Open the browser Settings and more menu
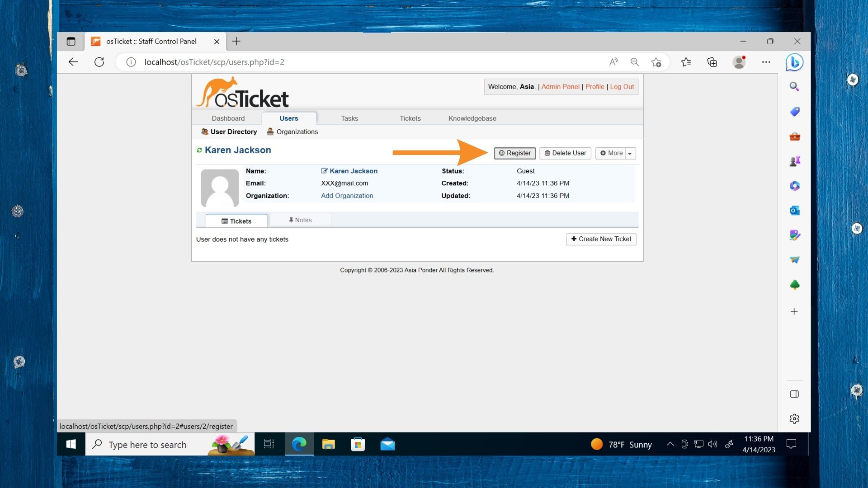The width and height of the screenshot is (868, 488). [x=766, y=62]
